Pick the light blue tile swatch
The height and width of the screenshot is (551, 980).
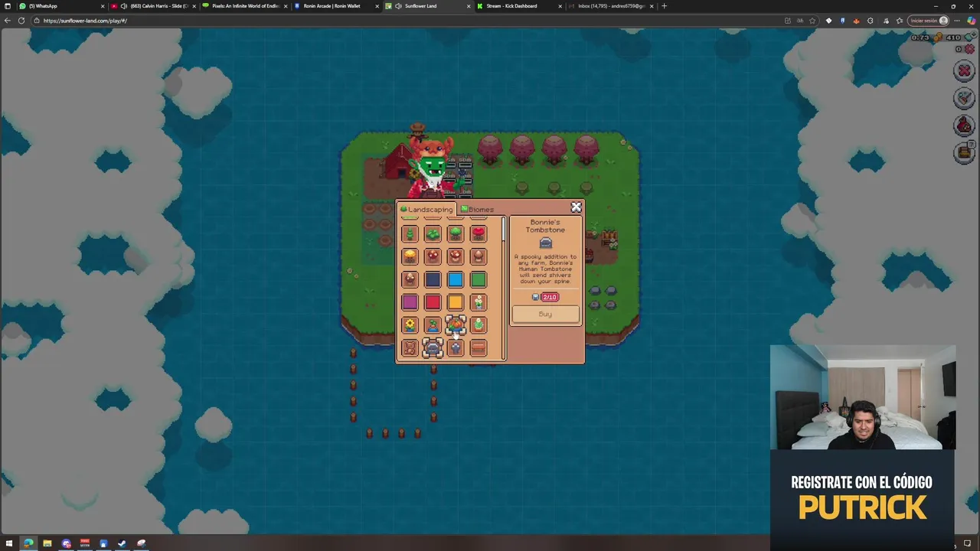pyautogui.click(x=456, y=279)
